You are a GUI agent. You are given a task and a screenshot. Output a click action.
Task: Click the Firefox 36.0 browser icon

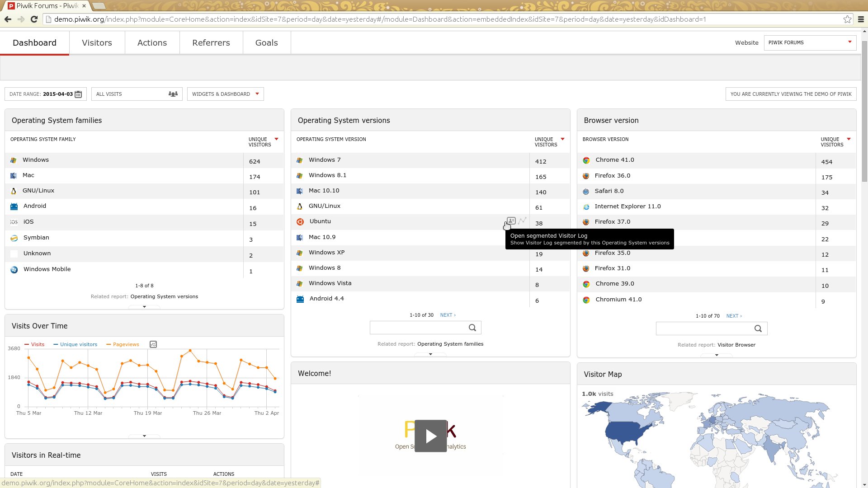(x=586, y=176)
